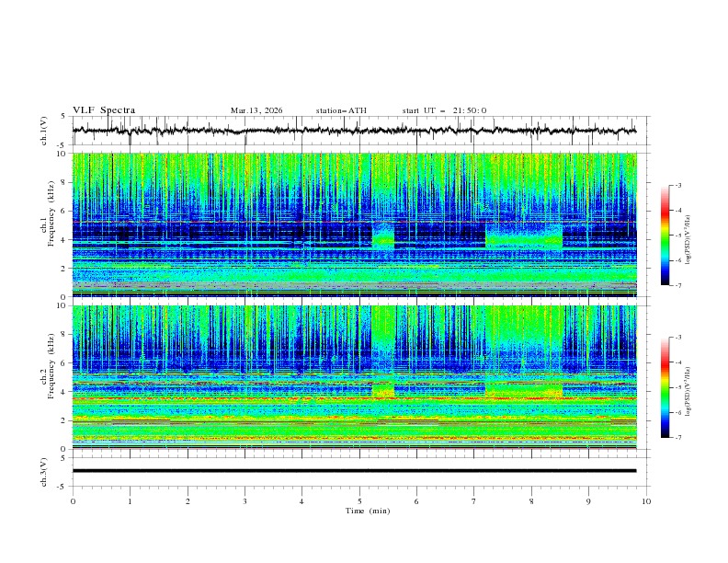Click time tick label "3" on the time axis
Screen dimensions: 728x563
click(x=245, y=501)
